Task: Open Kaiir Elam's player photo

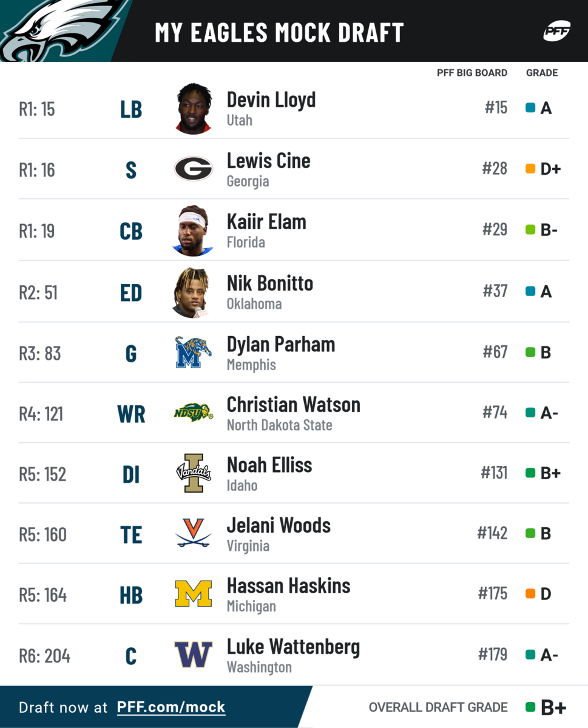Action: 194,231
